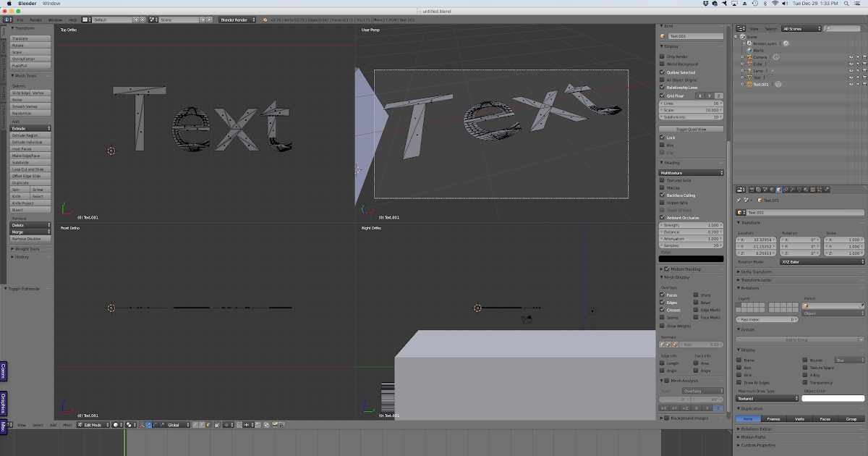Click the Translate button
The width and height of the screenshot is (868, 456).
coord(30,38)
